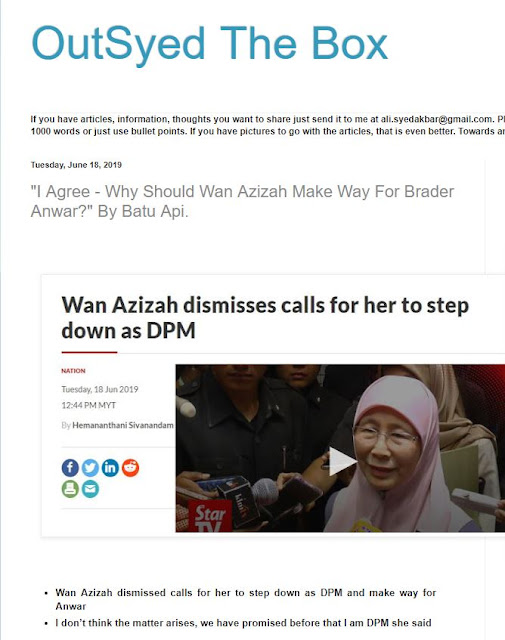
Task: Select the NATION category label
Action: coord(73,371)
